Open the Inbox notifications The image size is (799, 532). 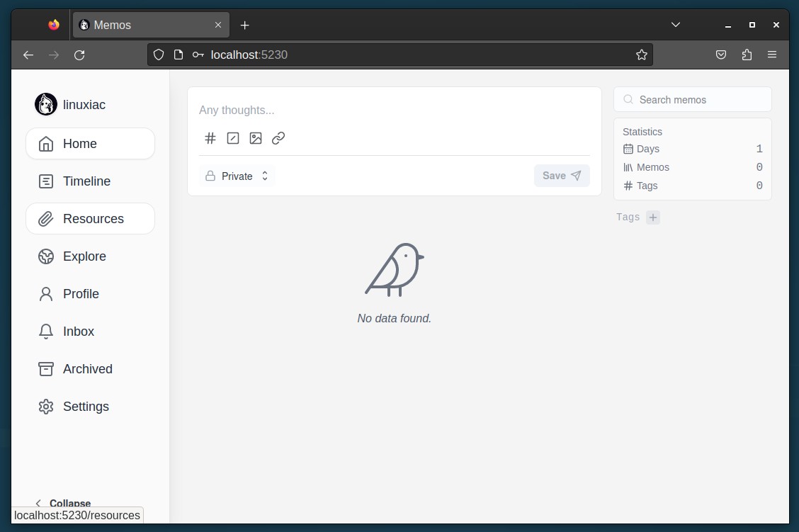click(x=90, y=332)
